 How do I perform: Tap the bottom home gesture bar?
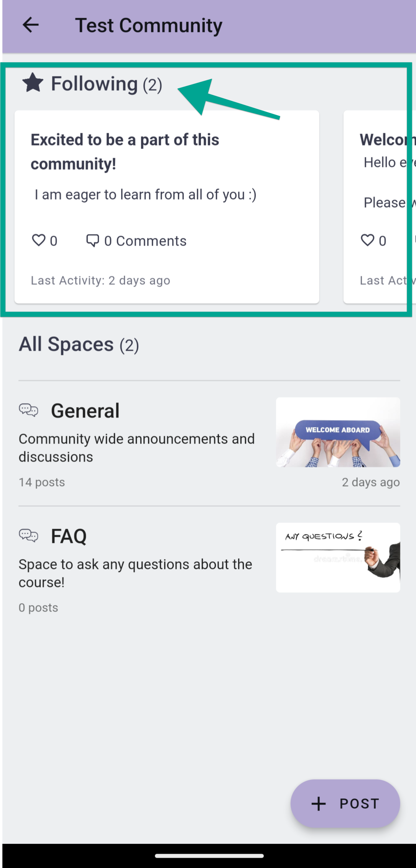point(209,856)
